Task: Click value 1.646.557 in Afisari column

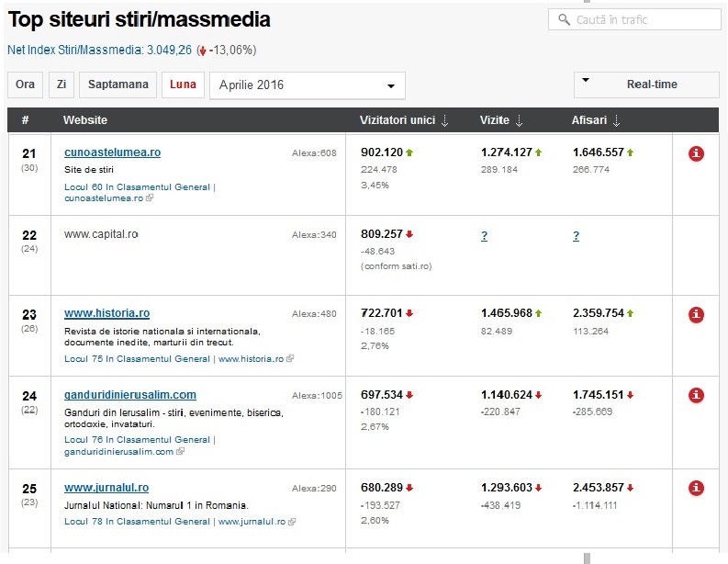Action: click(x=598, y=152)
